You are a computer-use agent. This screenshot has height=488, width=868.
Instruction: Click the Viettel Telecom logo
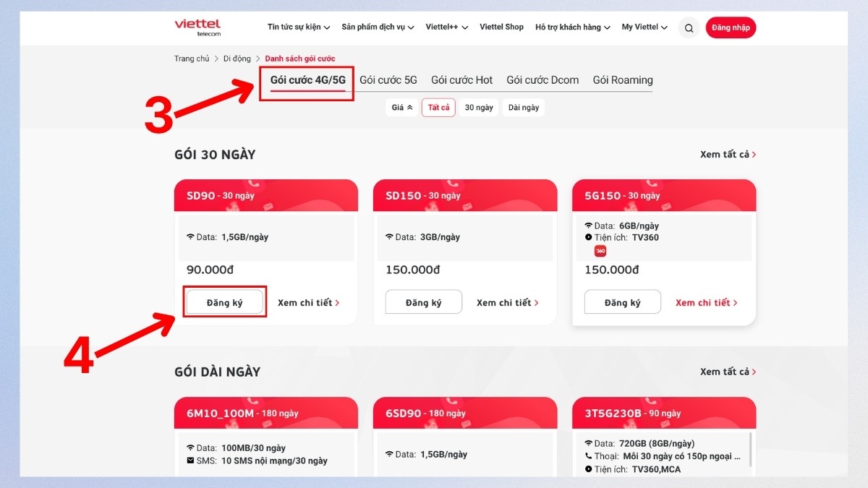(x=197, y=27)
